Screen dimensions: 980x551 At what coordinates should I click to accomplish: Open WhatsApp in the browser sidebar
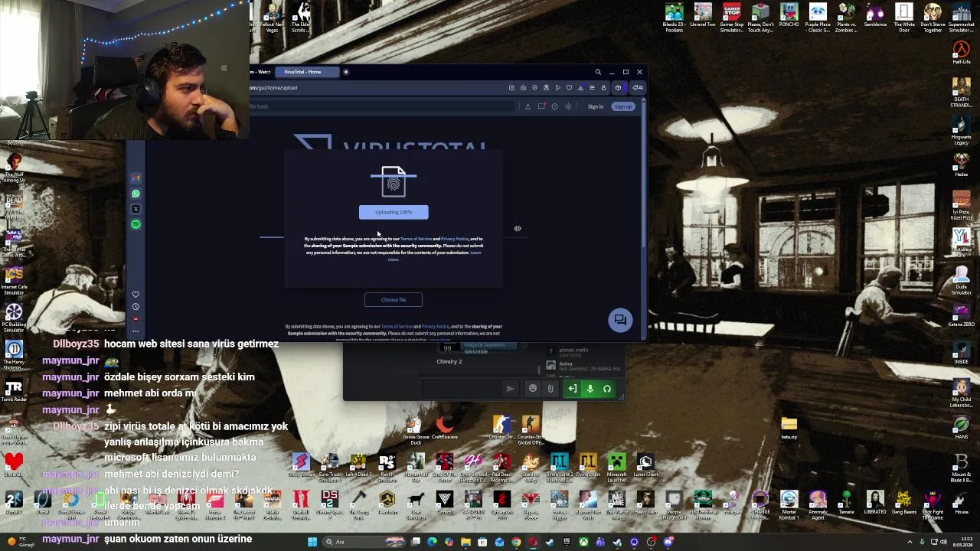tap(136, 194)
